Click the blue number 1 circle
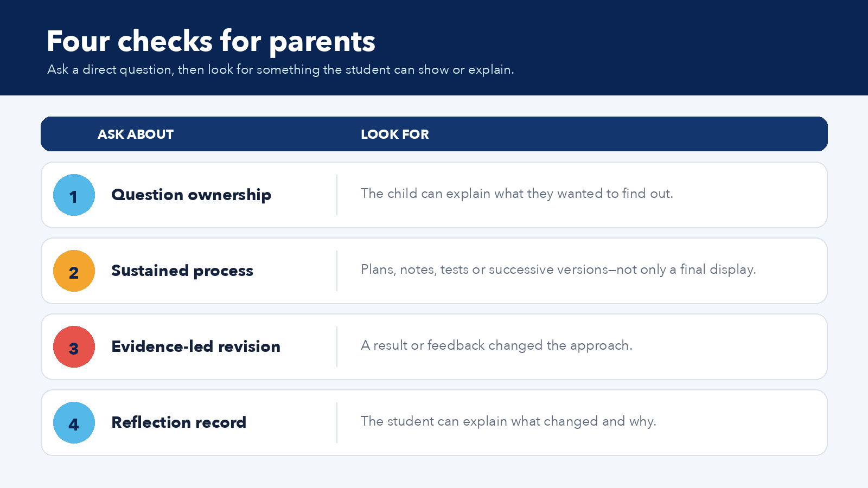The image size is (868, 488). (x=74, y=195)
